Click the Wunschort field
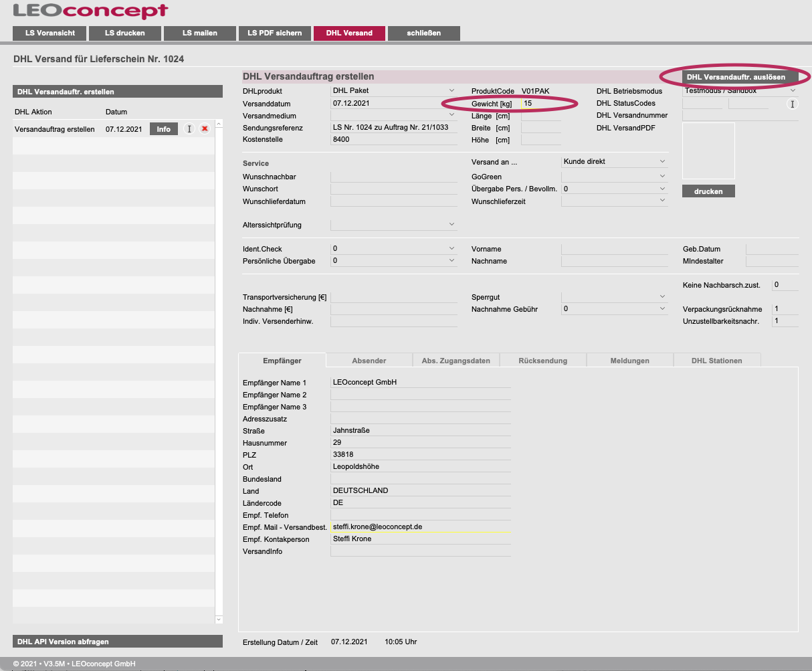 pos(394,189)
